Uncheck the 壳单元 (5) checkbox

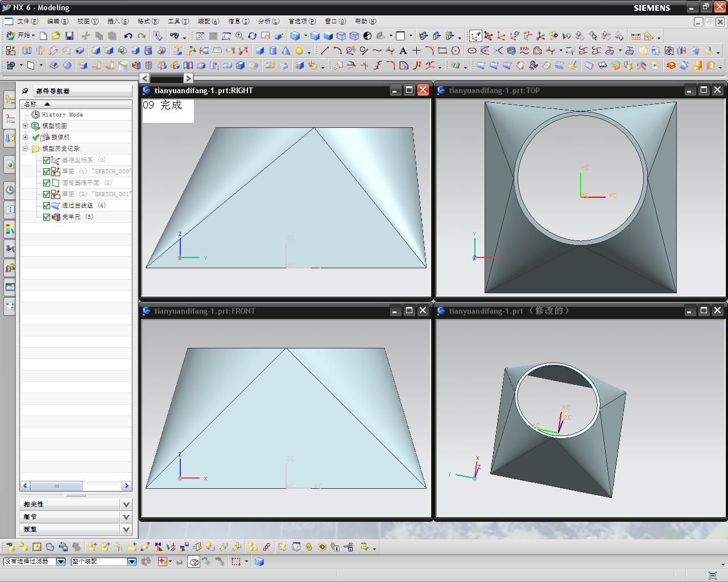47,217
